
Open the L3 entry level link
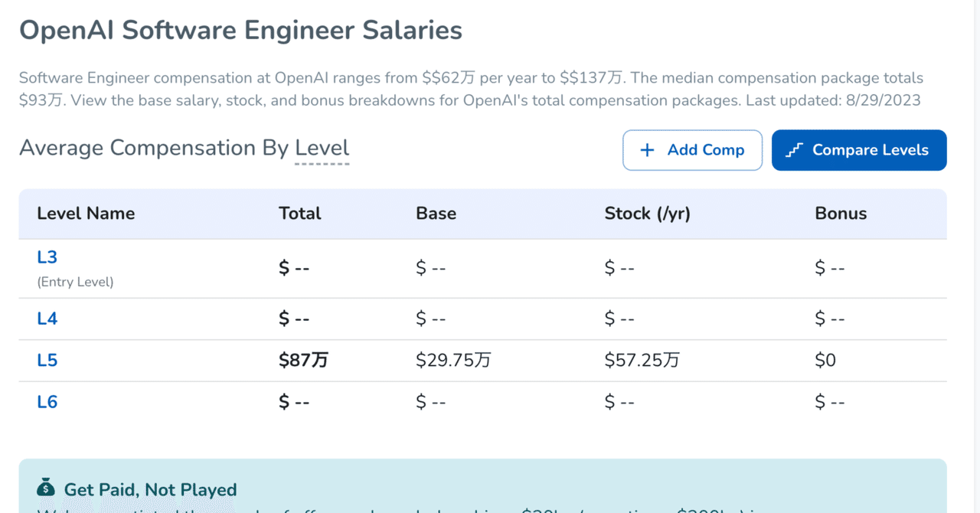click(47, 257)
